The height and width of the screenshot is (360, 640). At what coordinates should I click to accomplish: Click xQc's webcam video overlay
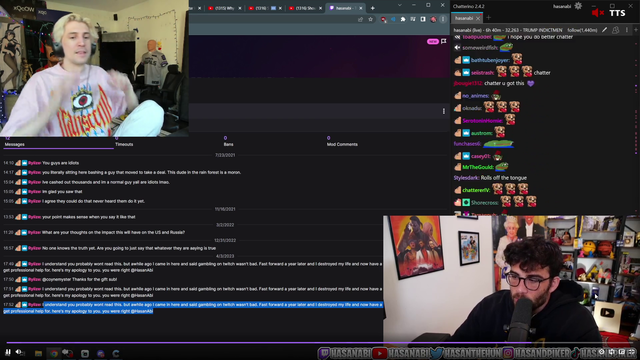click(94, 68)
